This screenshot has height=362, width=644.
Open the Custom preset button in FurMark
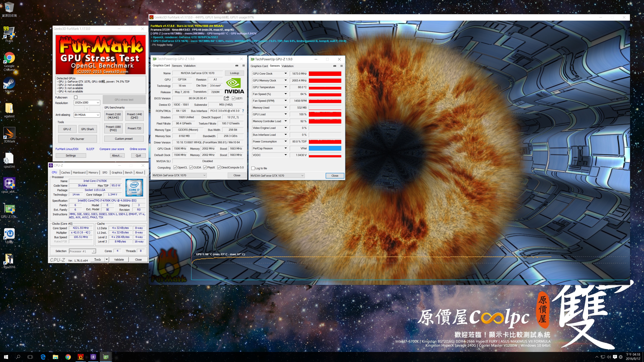[124, 139]
